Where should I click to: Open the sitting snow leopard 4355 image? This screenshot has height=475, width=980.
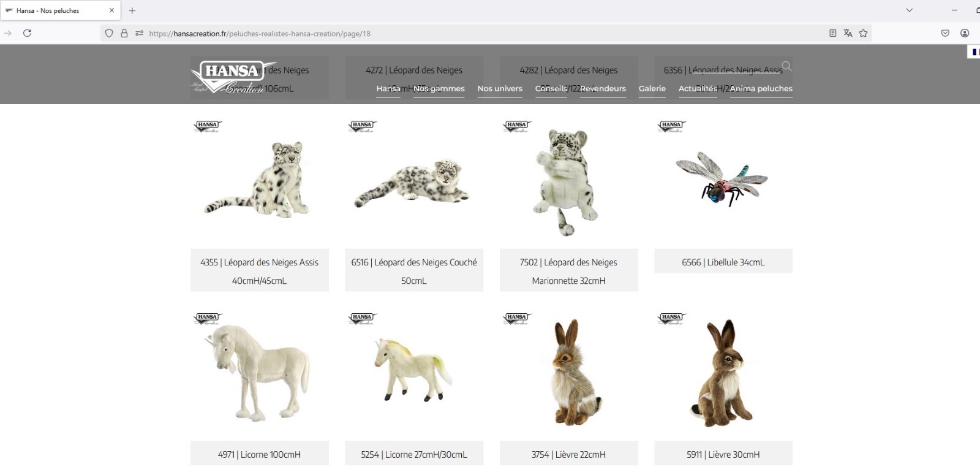[x=260, y=178]
